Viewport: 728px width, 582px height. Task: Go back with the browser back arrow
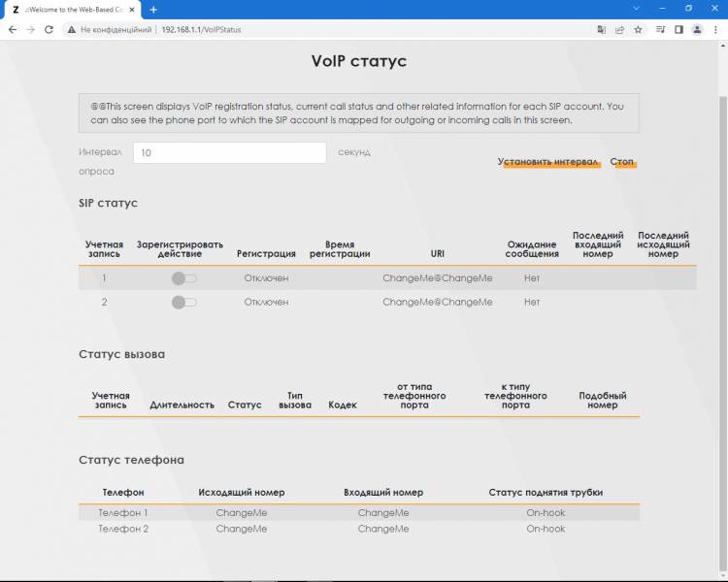pos(13,30)
